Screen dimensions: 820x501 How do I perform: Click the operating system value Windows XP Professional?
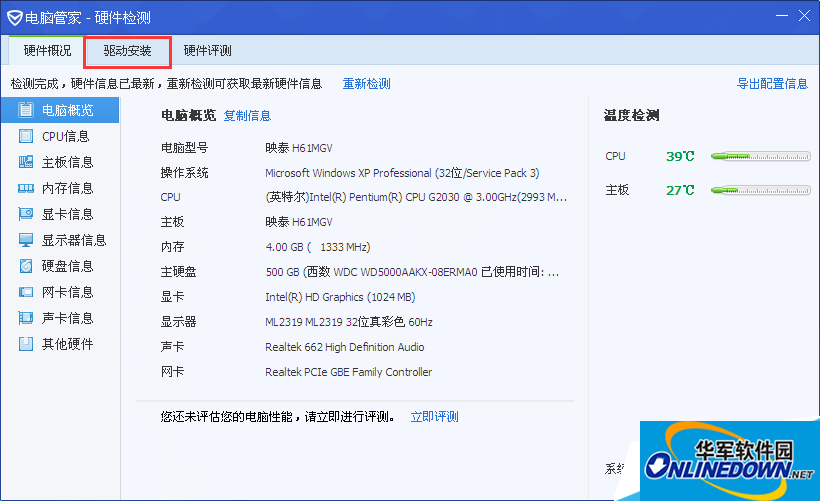click(402, 173)
